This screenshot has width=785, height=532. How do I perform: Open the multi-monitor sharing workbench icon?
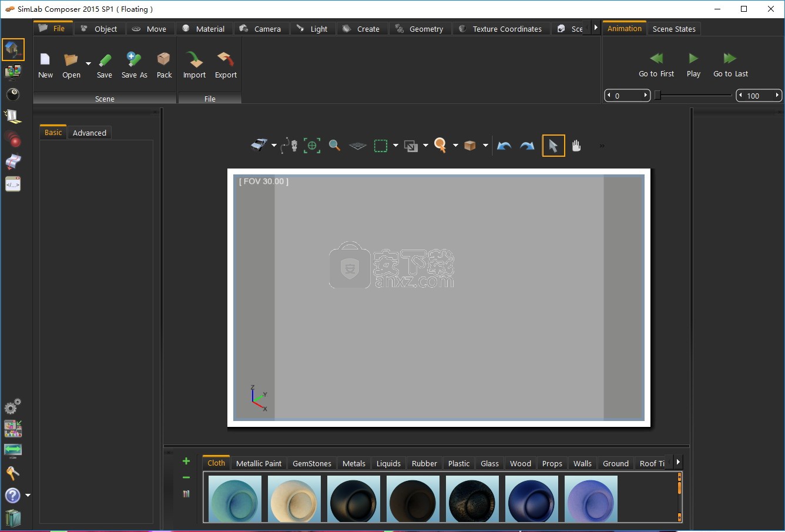[13, 72]
